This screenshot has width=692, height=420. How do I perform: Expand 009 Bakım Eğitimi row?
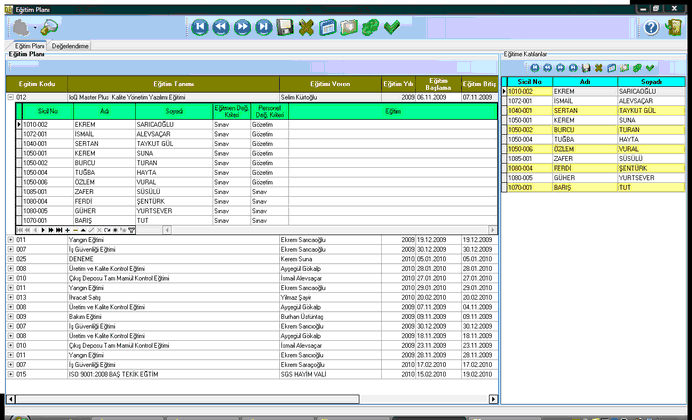(11, 317)
